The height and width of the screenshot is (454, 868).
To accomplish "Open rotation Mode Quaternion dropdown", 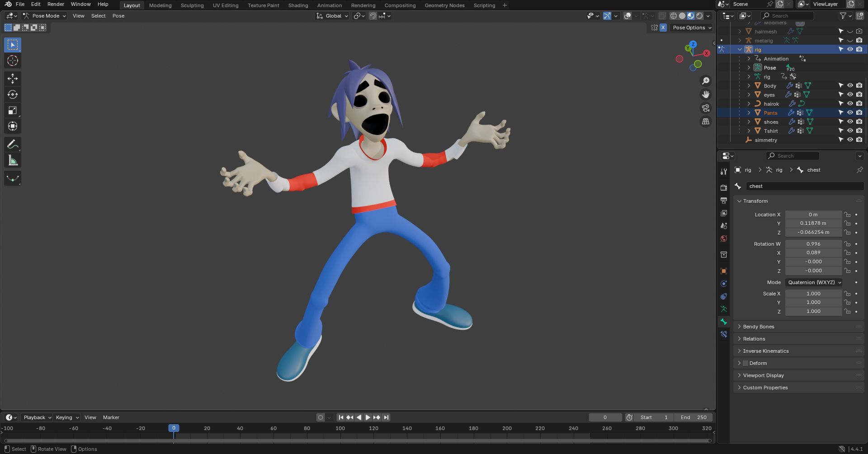I will [x=814, y=282].
